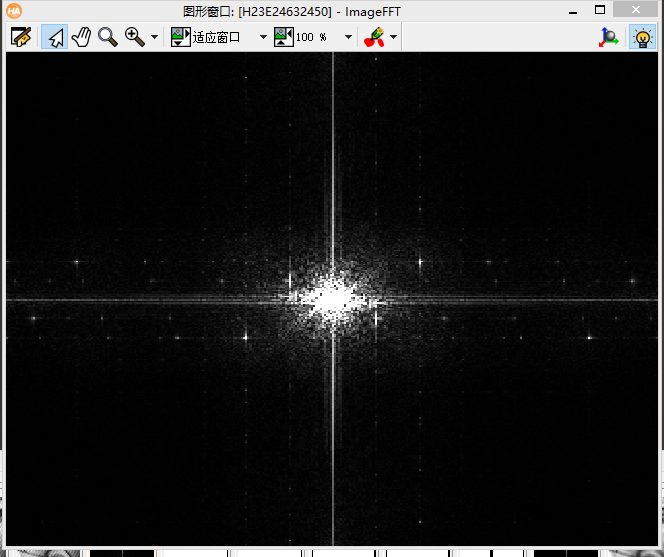Activate the hand pan tool
The height and width of the screenshot is (557, 664).
point(81,37)
